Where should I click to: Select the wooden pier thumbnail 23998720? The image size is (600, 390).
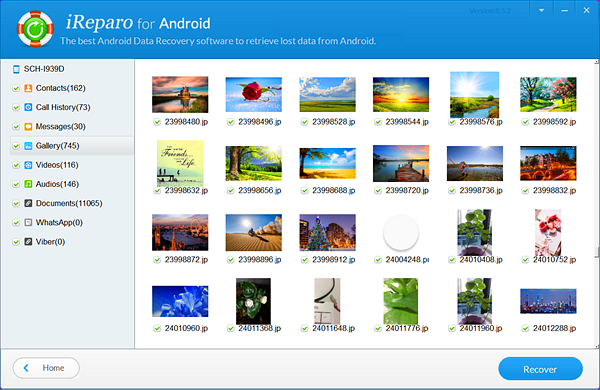tap(401, 163)
